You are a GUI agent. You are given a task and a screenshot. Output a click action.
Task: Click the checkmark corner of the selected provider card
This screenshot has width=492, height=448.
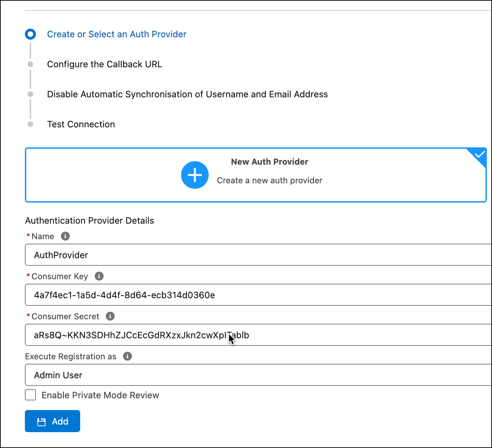[479, 155]
